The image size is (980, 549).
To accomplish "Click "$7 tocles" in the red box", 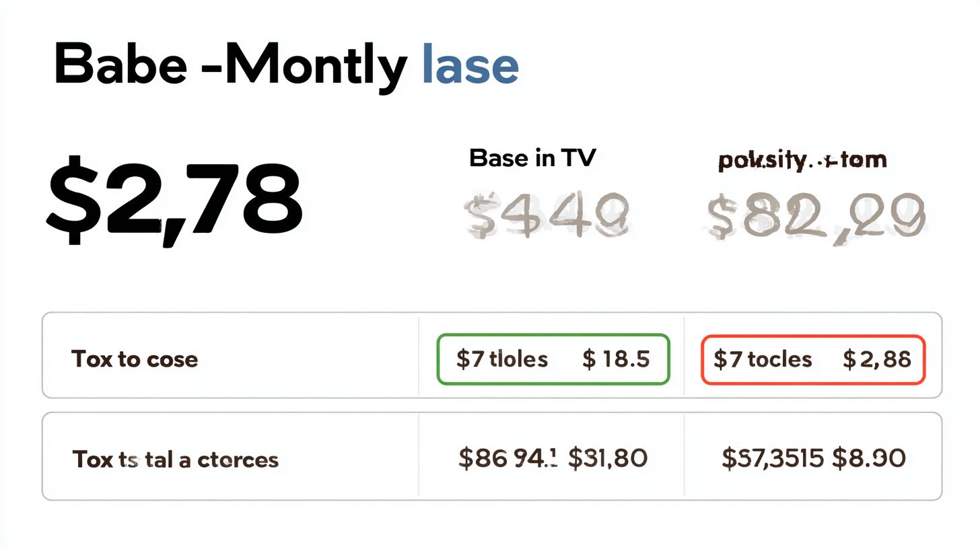I will 762,359.
